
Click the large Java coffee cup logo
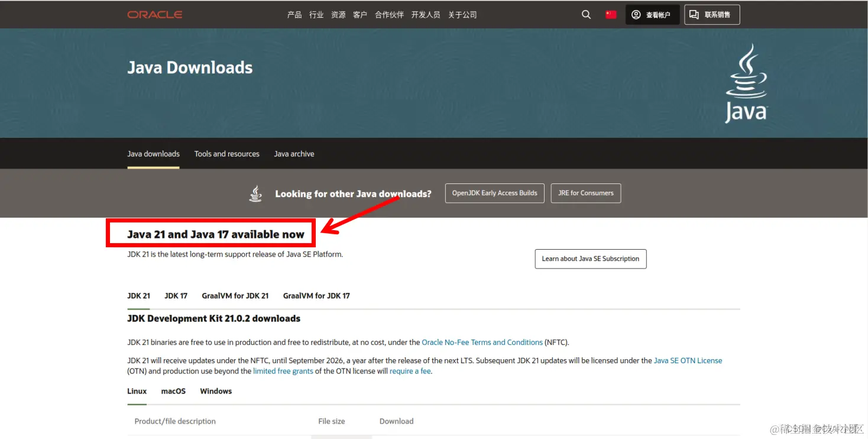[746, 83]
